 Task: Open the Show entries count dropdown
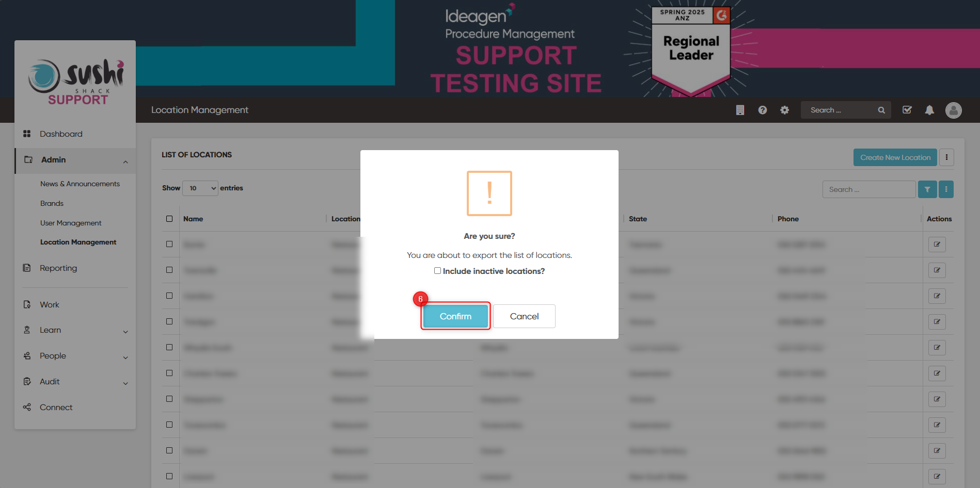[x=200, y=188]
